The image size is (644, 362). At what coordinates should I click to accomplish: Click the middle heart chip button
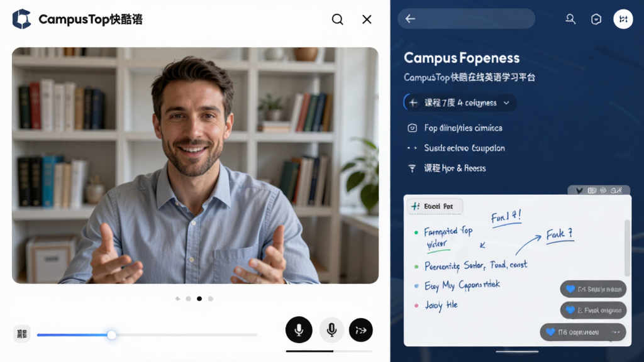[x=593, y=310]
